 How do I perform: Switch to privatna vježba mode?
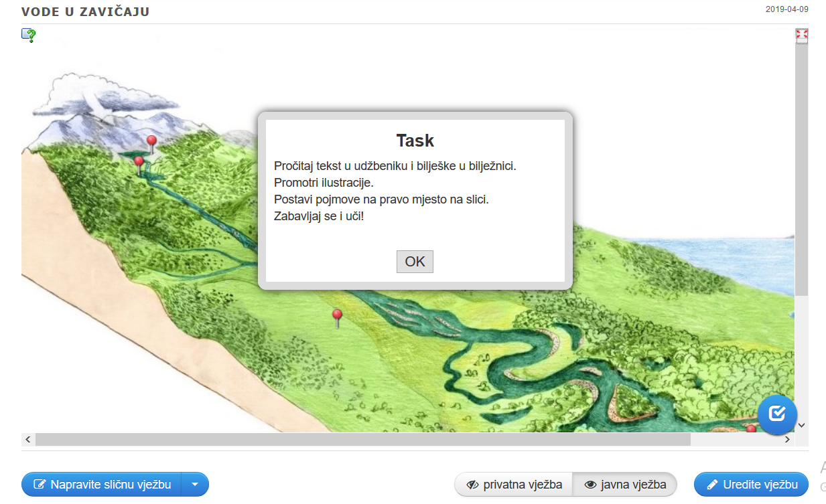click(514, 485)
